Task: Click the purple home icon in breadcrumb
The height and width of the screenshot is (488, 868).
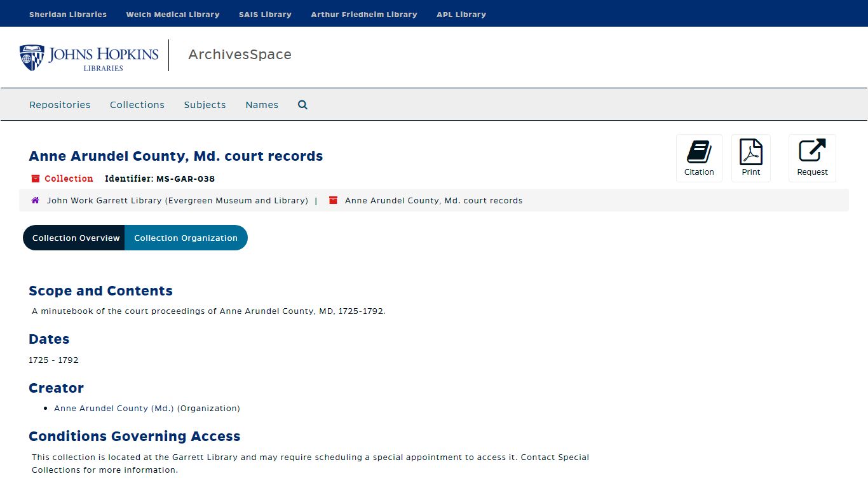Action: 36,200
